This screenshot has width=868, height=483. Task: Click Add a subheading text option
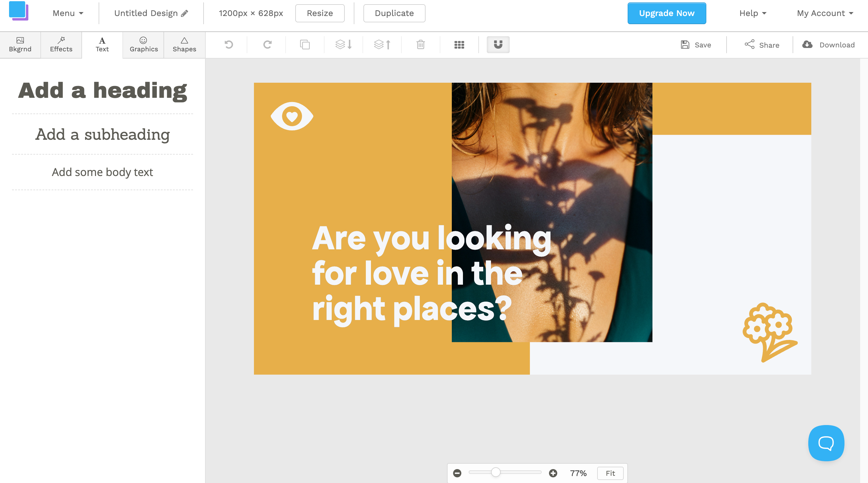pos(103,135)
